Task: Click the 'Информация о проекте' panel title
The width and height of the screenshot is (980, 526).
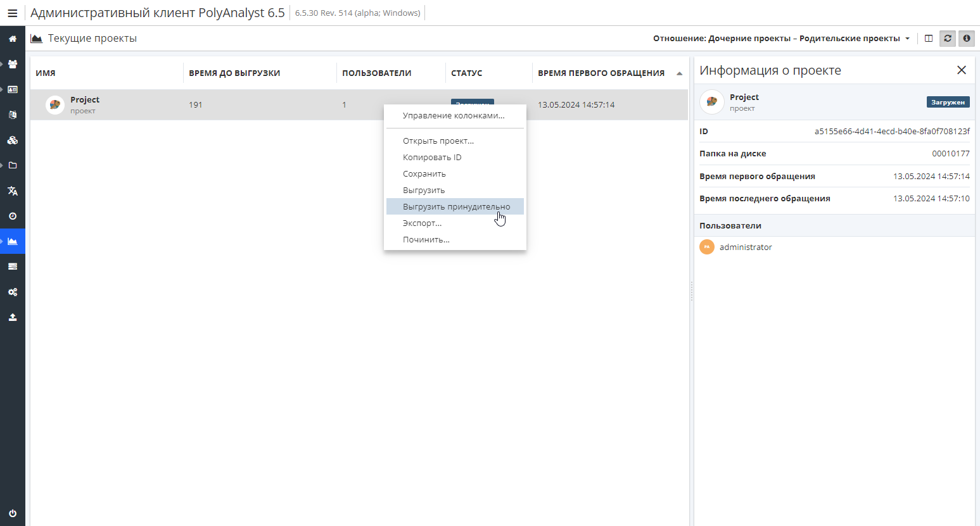Action: point(770,70)
